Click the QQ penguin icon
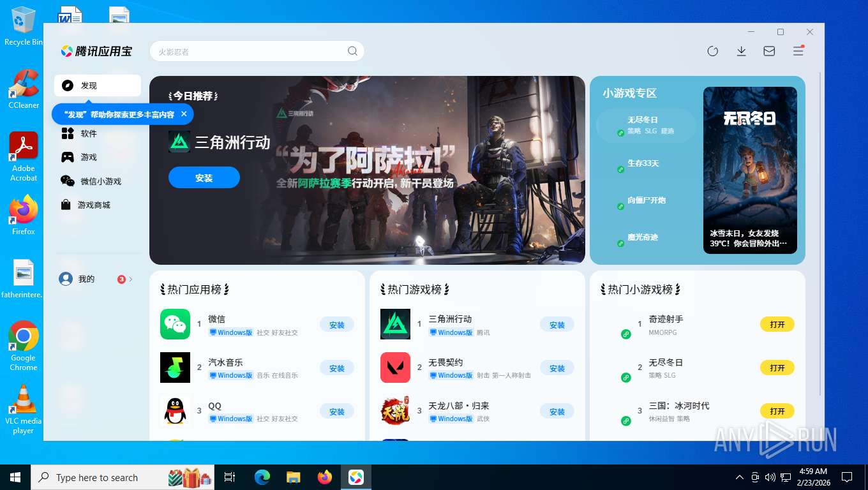 [x=175, y=411]
